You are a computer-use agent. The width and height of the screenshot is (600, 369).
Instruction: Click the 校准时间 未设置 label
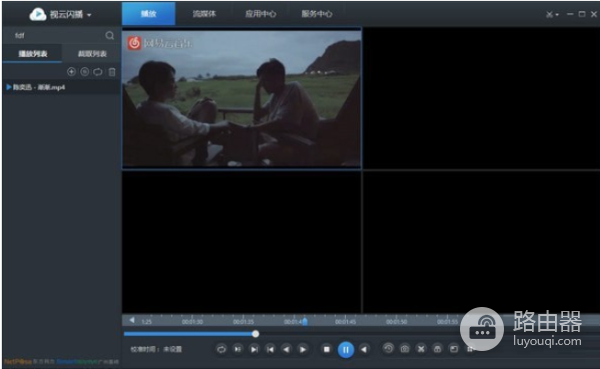156,349
